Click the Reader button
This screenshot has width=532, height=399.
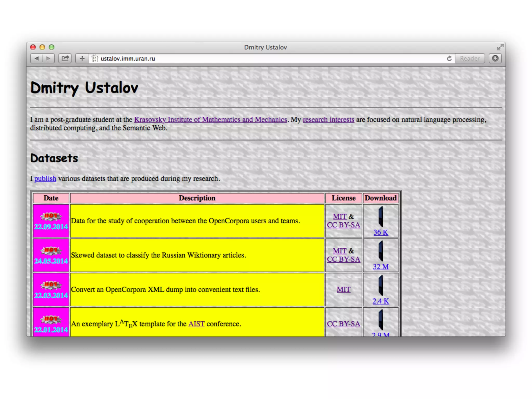(470, 58)
